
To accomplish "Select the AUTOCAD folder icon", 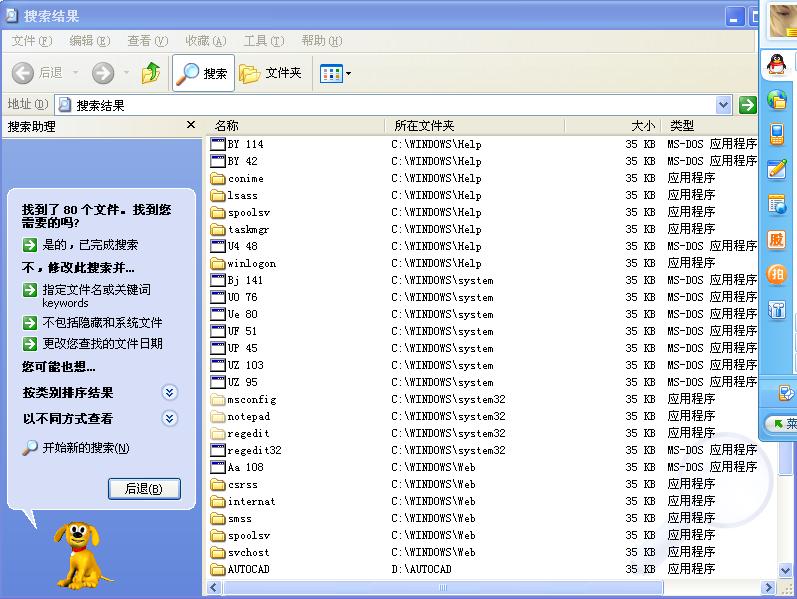I will (x=218, y=570).
